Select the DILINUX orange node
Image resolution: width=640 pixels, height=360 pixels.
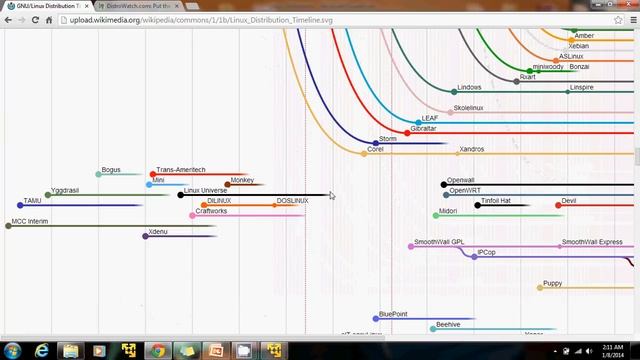point(204,205)
